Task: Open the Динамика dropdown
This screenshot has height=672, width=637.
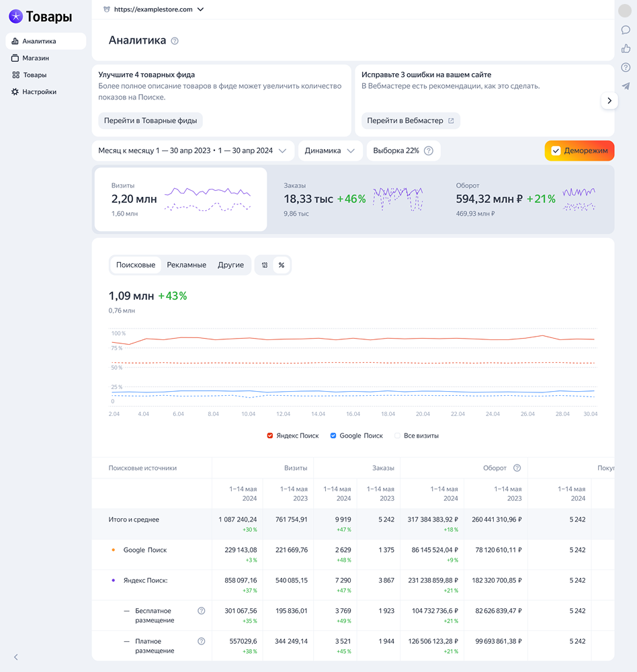Action: [329, 151]
